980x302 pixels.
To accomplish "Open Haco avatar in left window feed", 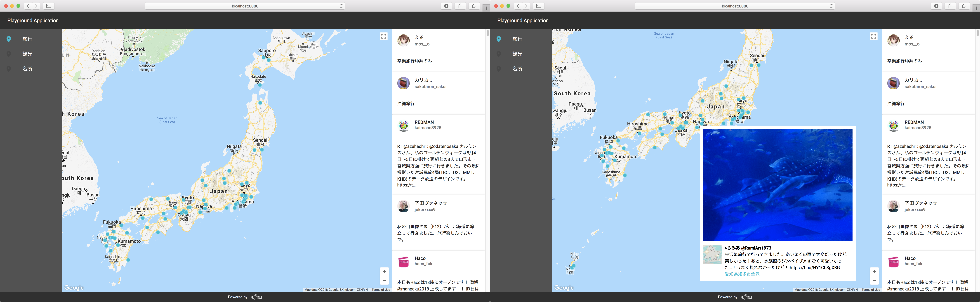I will coord(403,262).
